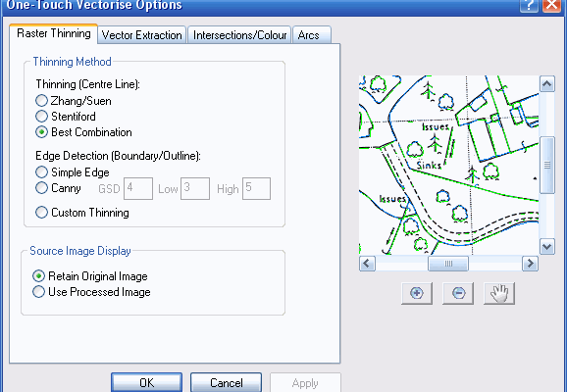Close the One-Touch Vectorise Options dialog
567x392 pixels.
pyautogui.click(x=552, y=5)
